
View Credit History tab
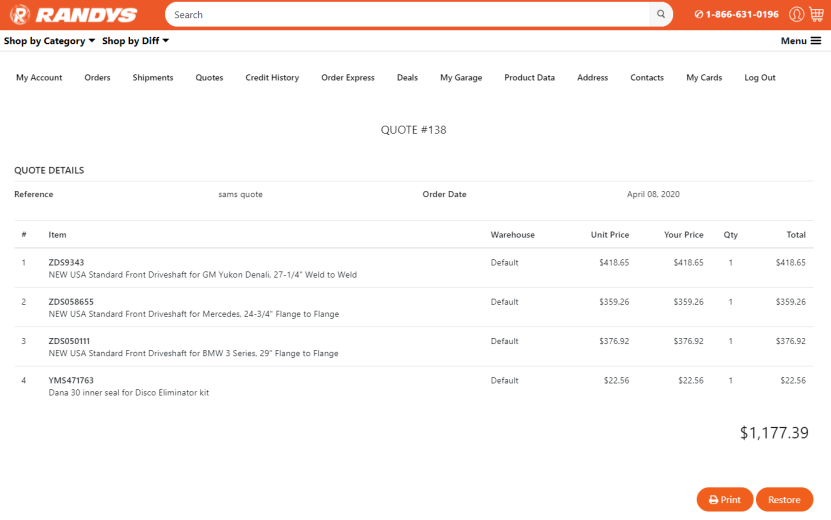tap(272, 77)
